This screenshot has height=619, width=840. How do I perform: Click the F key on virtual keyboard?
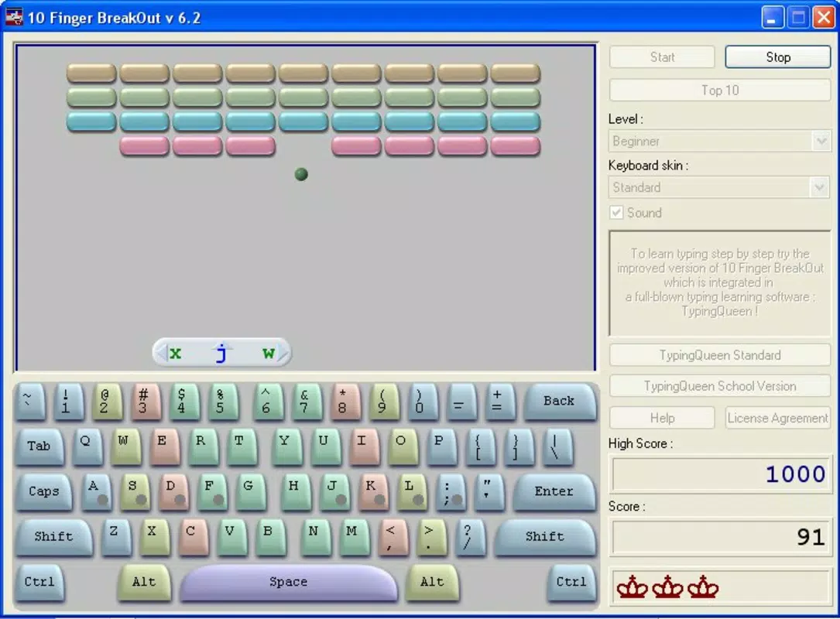(x=211, y=491)
